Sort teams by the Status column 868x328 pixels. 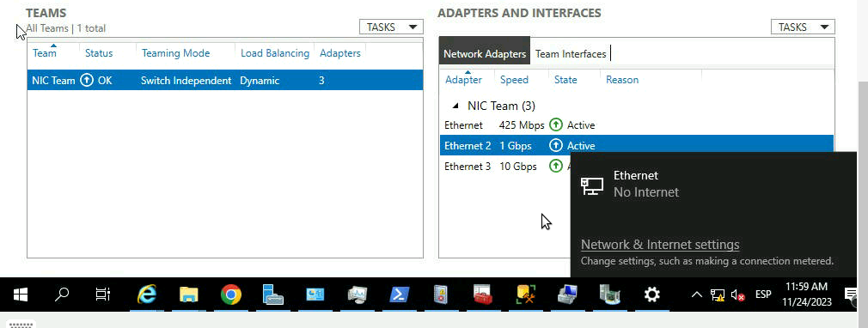(99, 53)
